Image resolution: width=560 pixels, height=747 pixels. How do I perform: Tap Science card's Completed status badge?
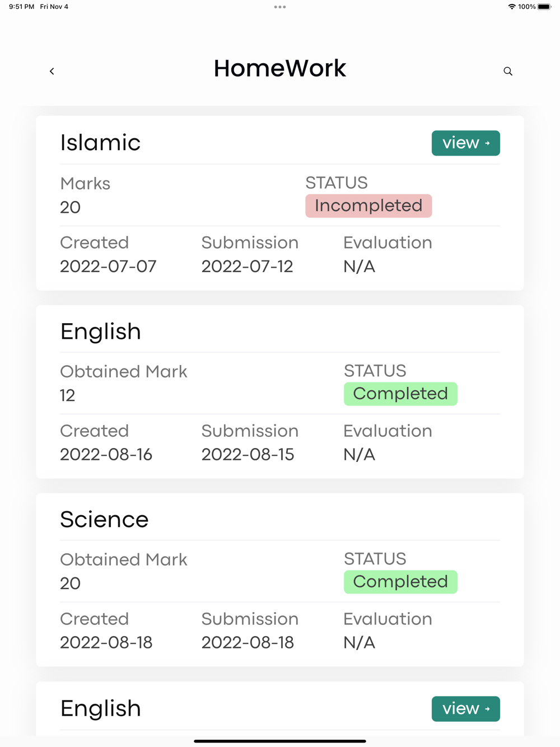click(400, 582)
